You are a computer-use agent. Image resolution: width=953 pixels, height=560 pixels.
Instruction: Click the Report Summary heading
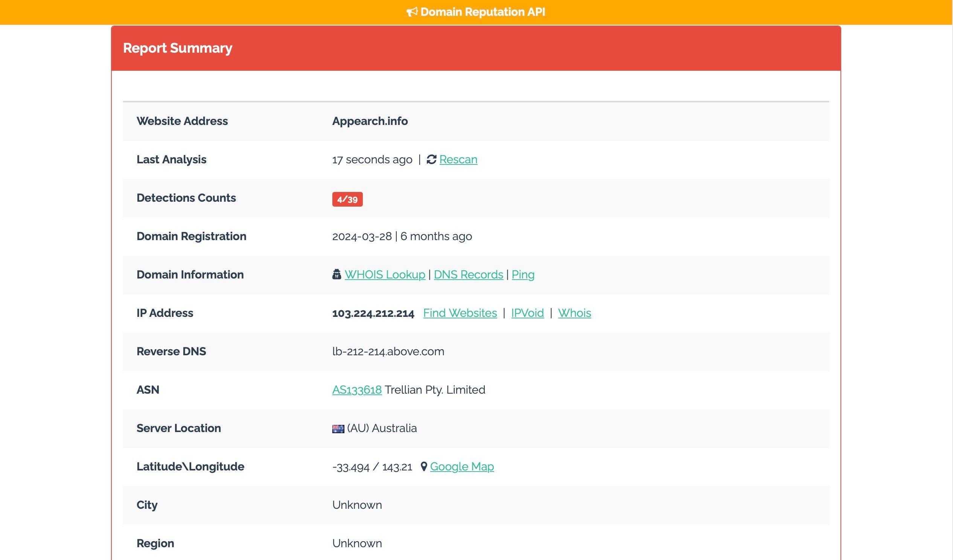click(x=177, y=49)
